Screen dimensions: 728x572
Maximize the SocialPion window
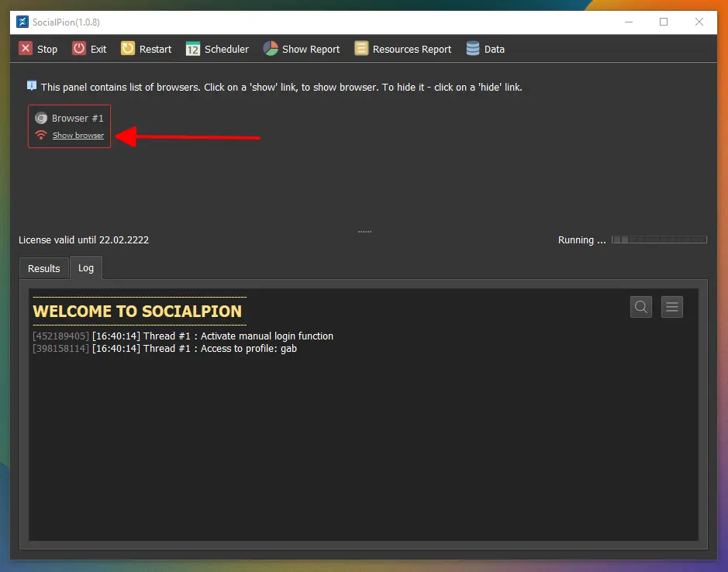[x=664, y=22]
